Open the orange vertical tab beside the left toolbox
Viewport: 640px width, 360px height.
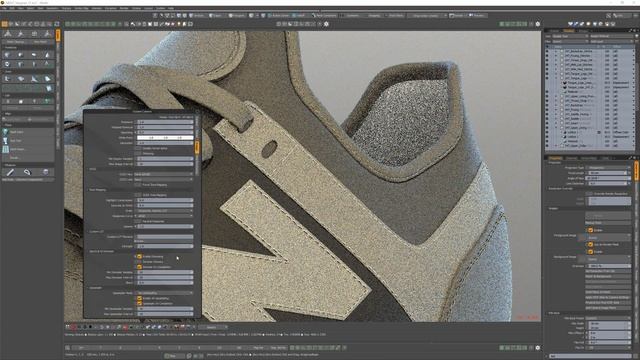58,35
